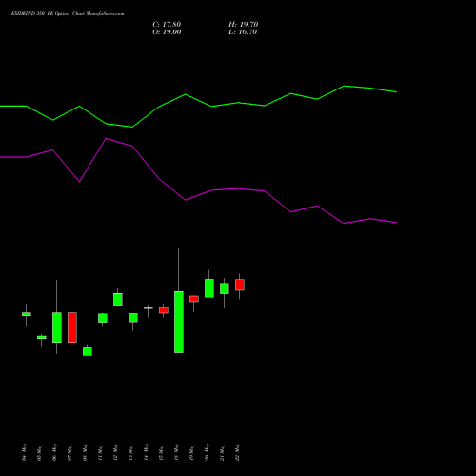Click the 14 May date label
This screenshot has height=476, width=476.
tap(147, 452)
